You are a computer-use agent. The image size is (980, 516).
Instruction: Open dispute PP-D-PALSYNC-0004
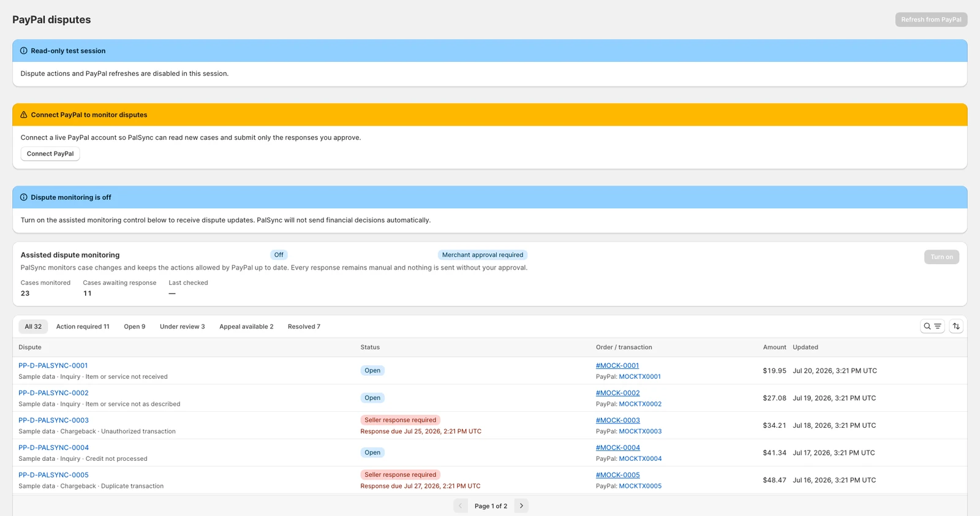pyautogui.click(x=53, y=447)
